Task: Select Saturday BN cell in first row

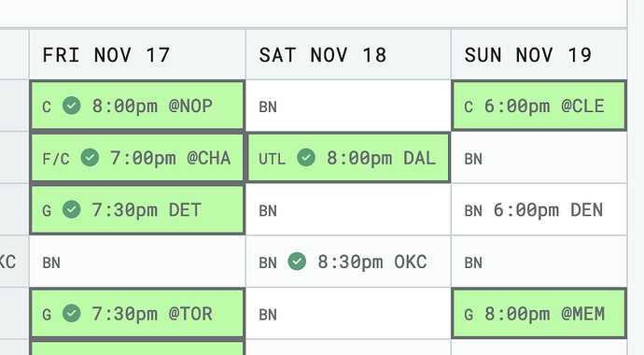Action: tap(348, 106)
